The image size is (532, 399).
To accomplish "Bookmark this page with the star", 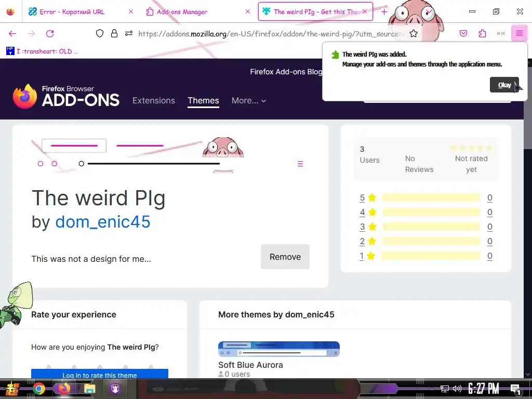I will [x=413, y=33].
